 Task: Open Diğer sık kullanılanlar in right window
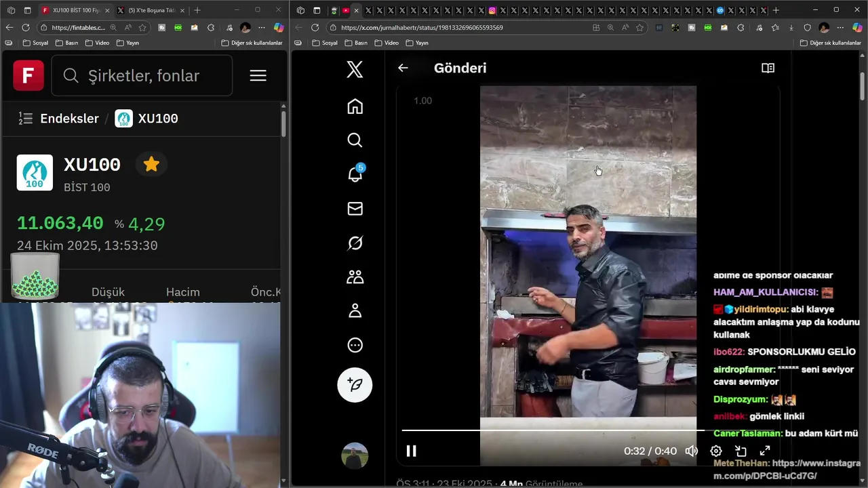pos(831,43)
